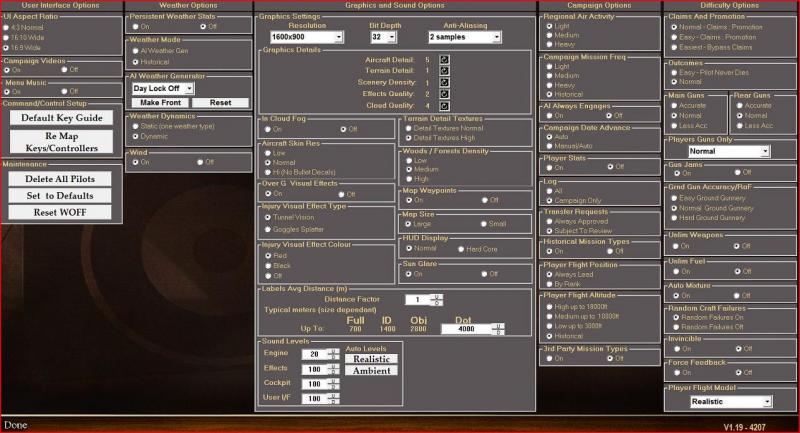This screenshot has width=800, height=433.
Task: Click the Scenery Density checkbox icon
Action: [x=444, y=83]
